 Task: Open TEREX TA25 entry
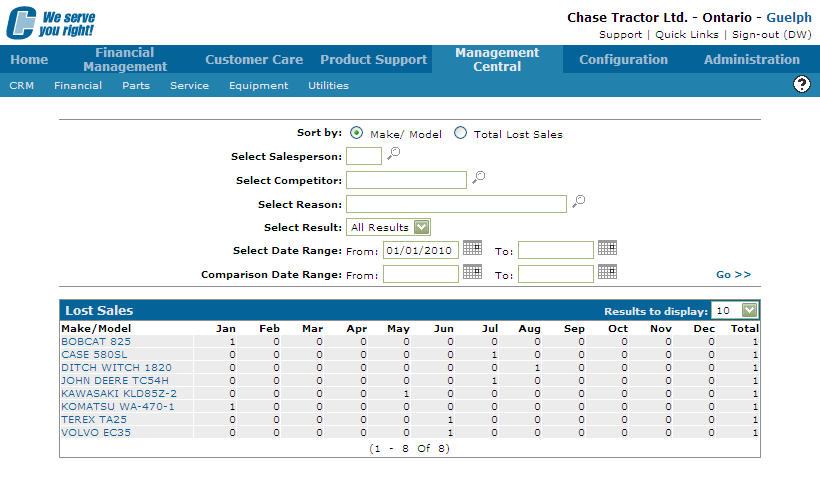point(94,420)
